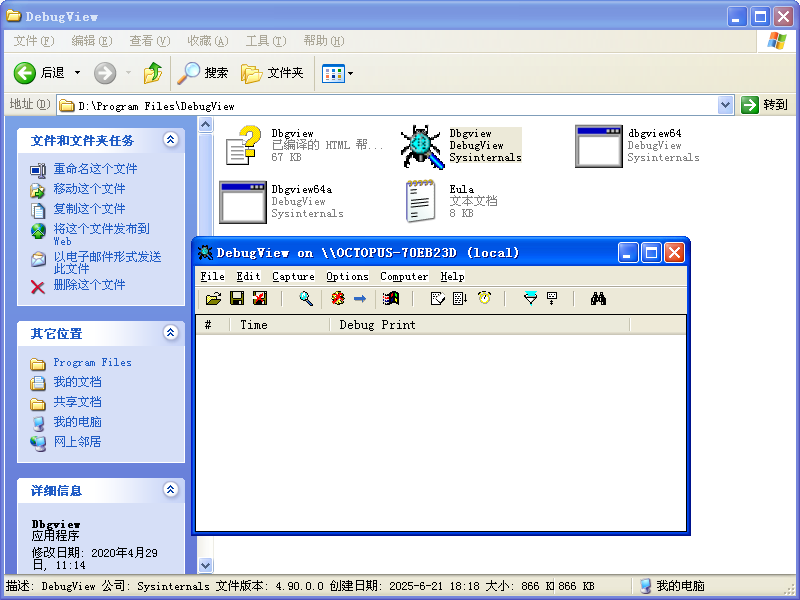Open the Capture menu in DebugView
800x600 pixels.
pyautogui.click(x=293, y=276)
